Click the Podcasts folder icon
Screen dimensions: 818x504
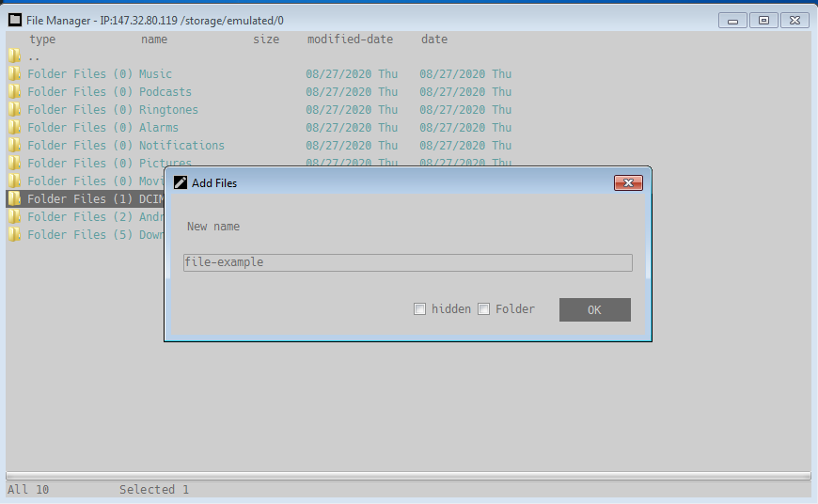14,91
